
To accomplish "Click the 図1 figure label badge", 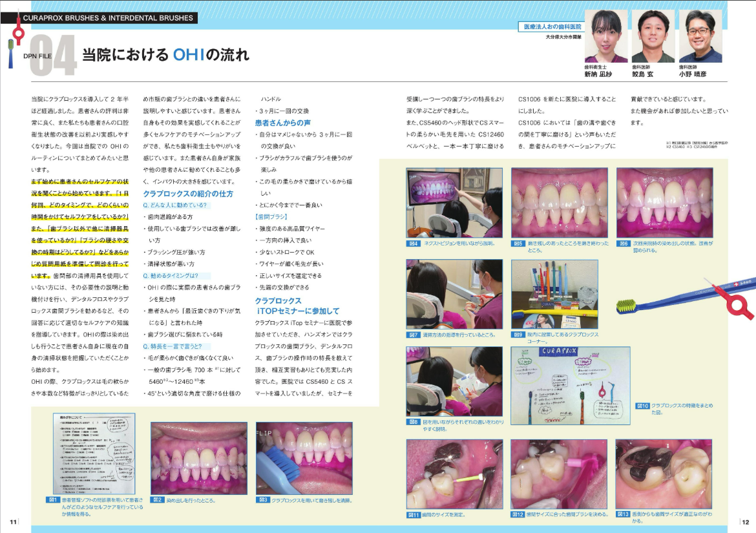I will coord(52,499).
